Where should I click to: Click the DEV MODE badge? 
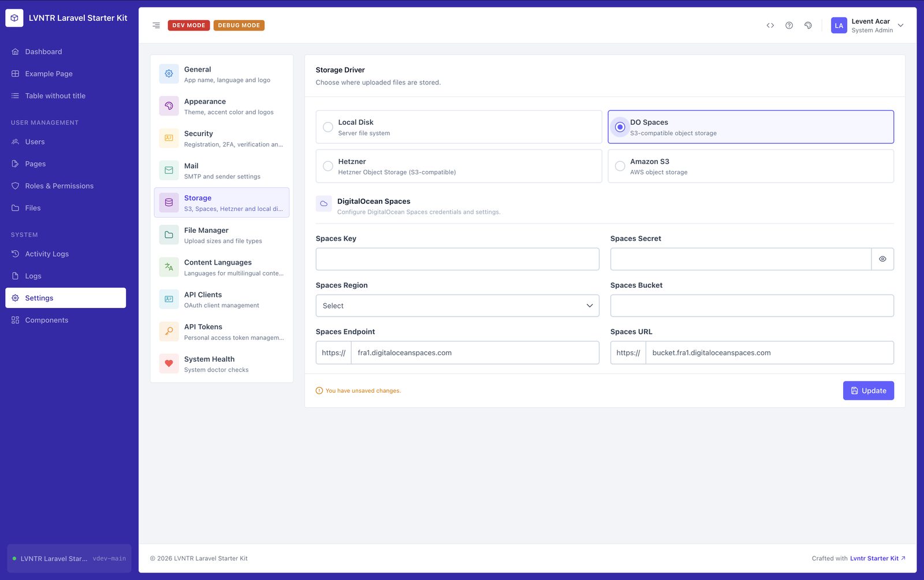189,25
